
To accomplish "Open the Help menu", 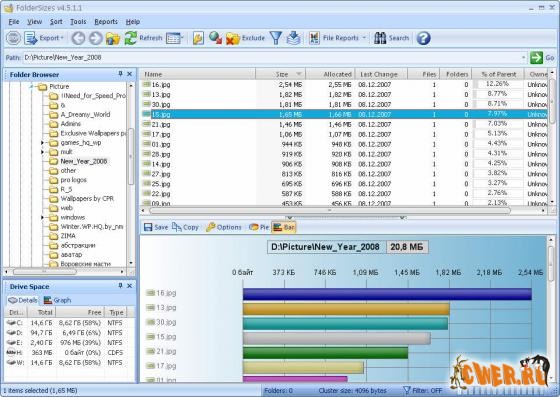I will point(133,22).
